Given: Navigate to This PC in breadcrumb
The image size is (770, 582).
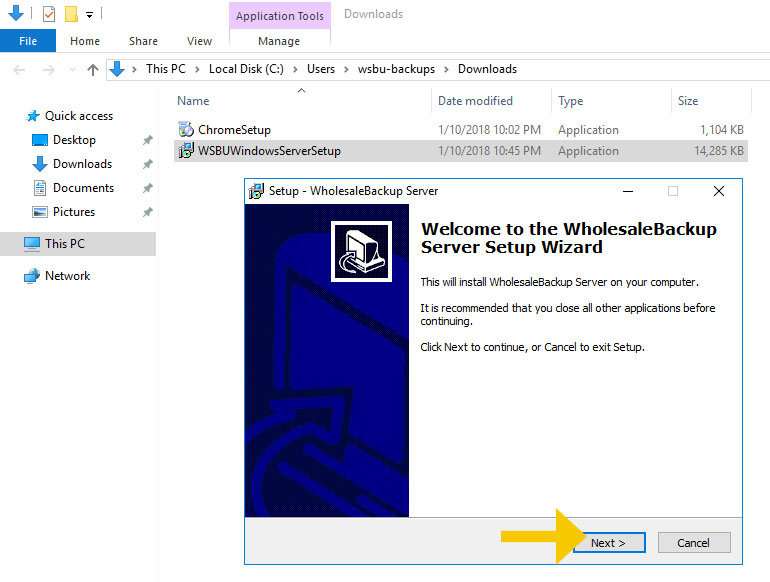Looking at the screenshot, I should pyautogui.click(x=165, y=69).
